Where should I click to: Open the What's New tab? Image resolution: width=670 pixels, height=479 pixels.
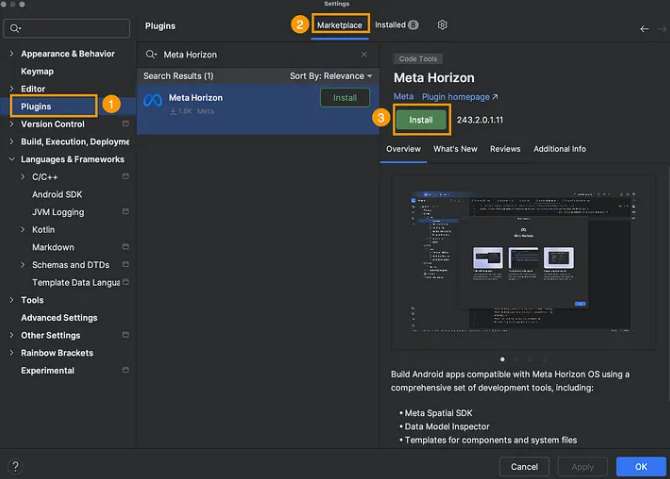tap(455, 149)
